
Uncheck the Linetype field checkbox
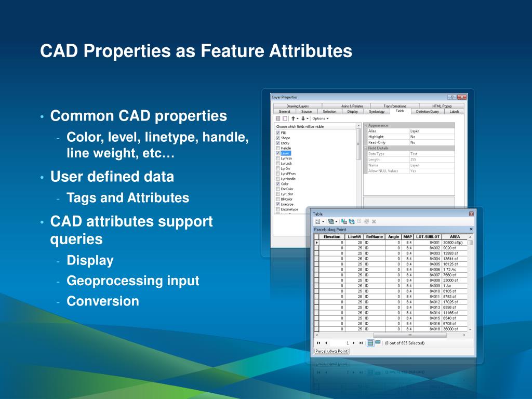[278, 204]
